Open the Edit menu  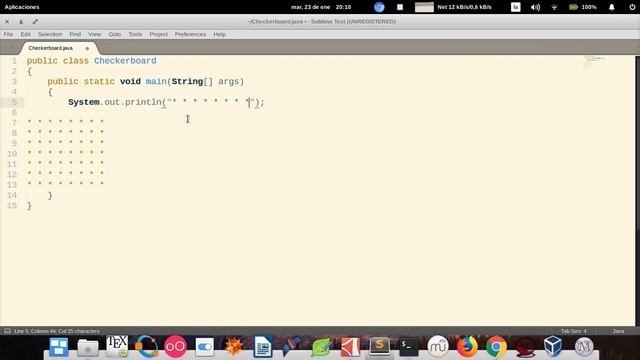click(25, 34)
